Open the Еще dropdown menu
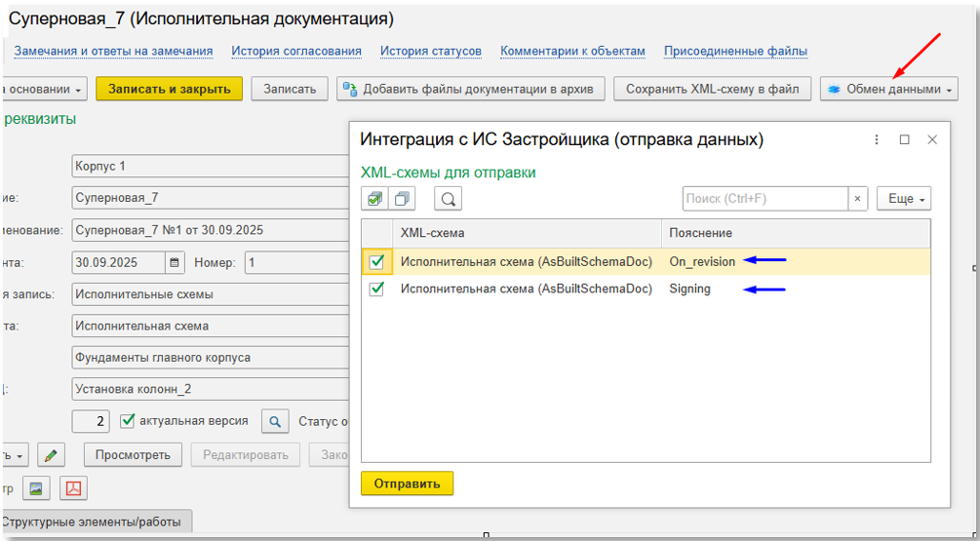This screenshot has height=541, width=980. coord(903,199)
